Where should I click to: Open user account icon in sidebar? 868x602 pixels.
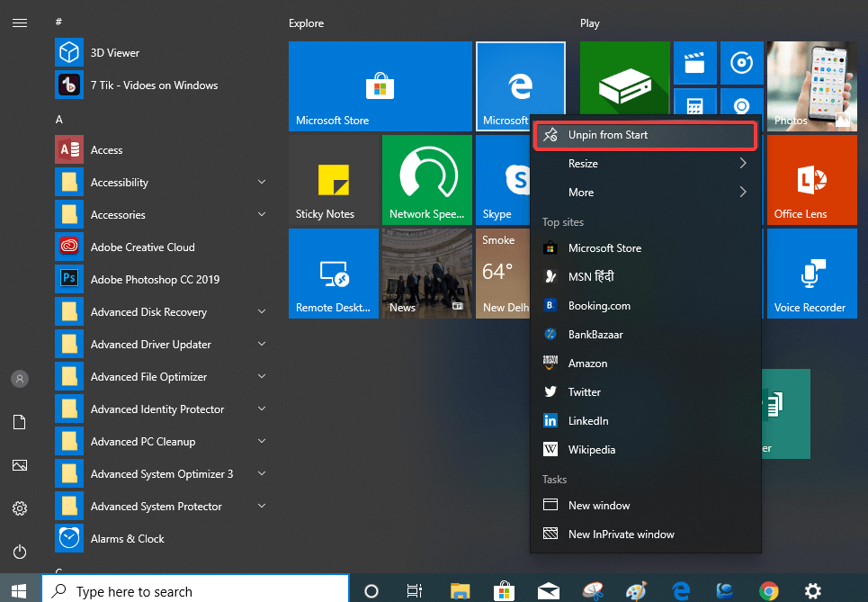tap(20, 379)
